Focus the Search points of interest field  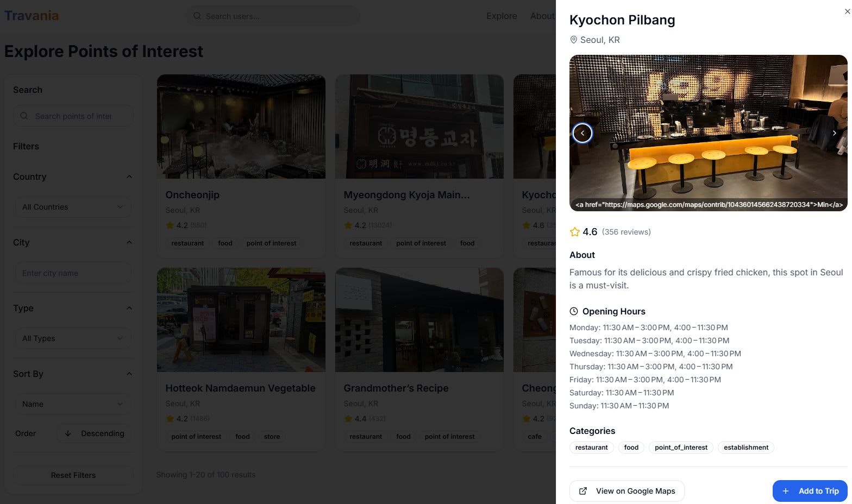click(73, 116)
